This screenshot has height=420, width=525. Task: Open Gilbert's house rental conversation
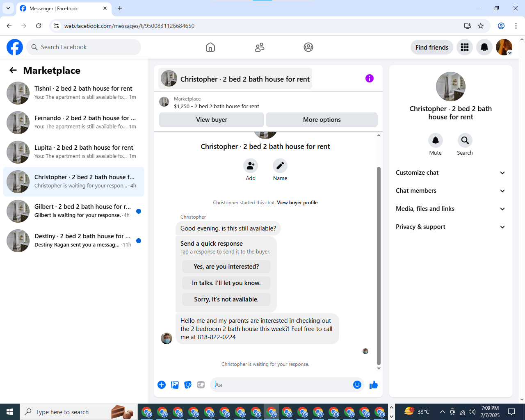pyautogui.click(x=74, y=211)
